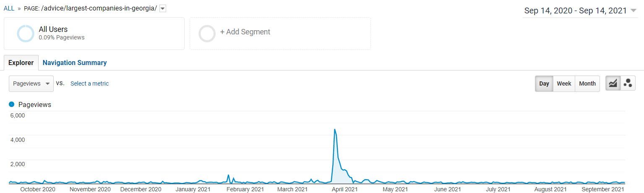The height and width of the screenshot is (193, 644).
Task: Open the Pageviews metric dropdown
Action: coord(31,83)
